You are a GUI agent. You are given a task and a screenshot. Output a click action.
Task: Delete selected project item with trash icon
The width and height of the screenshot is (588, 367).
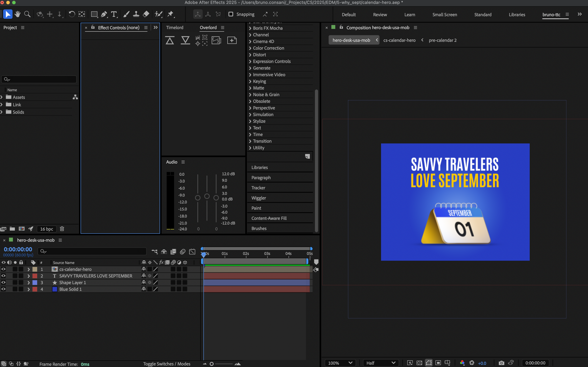(62, 229)
